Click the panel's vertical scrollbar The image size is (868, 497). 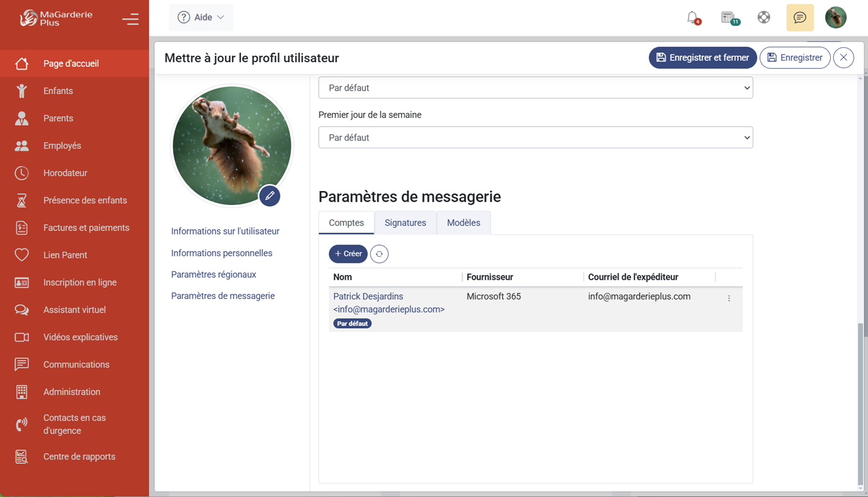(862, 403)
